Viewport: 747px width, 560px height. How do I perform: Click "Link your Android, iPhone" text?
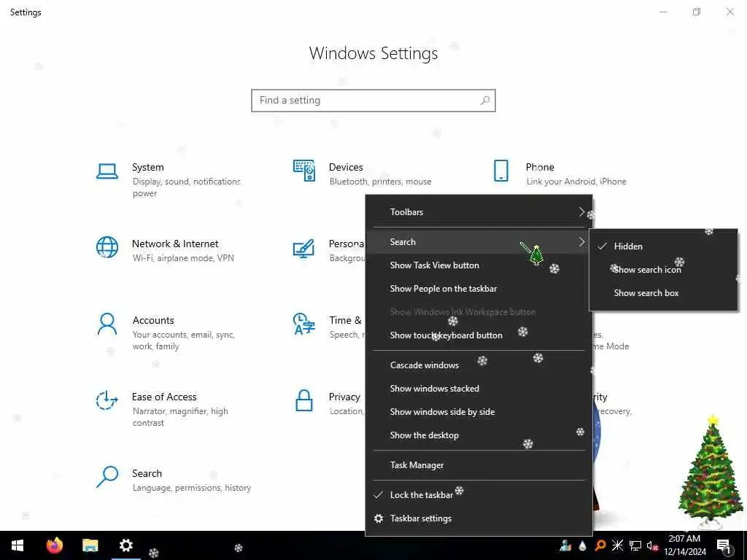tap(576, 182)
